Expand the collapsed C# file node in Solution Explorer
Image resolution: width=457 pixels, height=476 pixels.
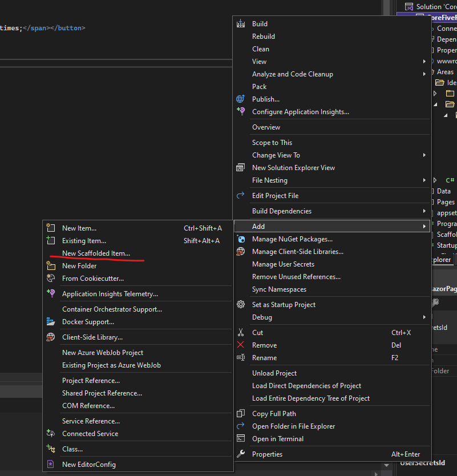point(435,180)
